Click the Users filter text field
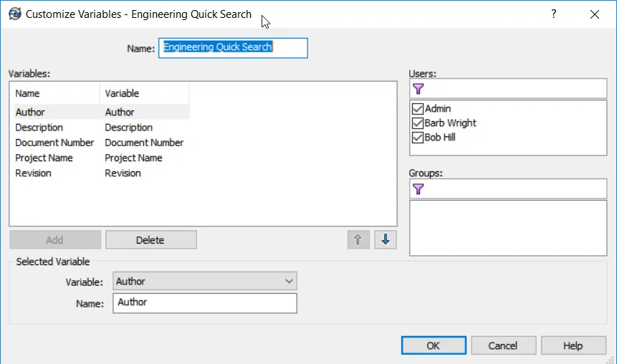Image resolution: width=617 pixels, height=364 pixels. 516,89
